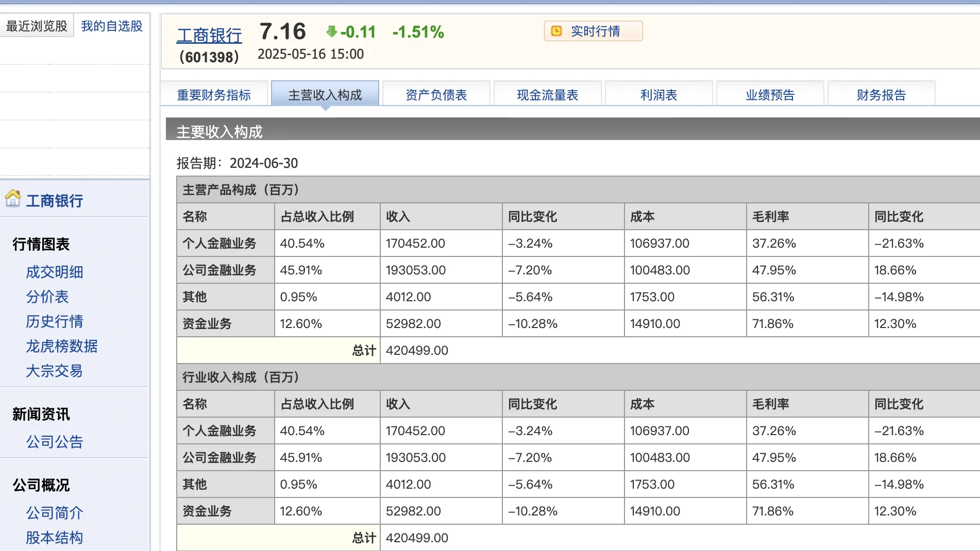The width and height of the screenshot is (980, 551).
Task: Open 公司简介 in the sidebar
Action: [x=55, y=513]
